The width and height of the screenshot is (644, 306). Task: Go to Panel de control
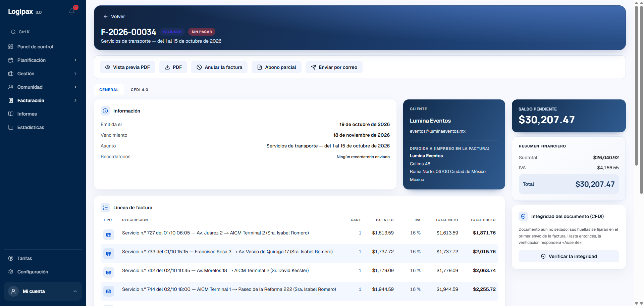[x=43, y=47]
